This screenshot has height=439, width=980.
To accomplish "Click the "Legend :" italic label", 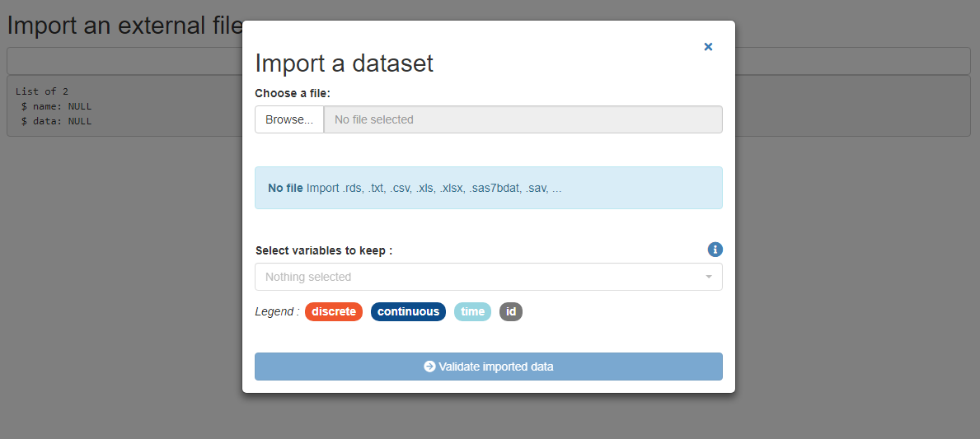I will (277, 312).
